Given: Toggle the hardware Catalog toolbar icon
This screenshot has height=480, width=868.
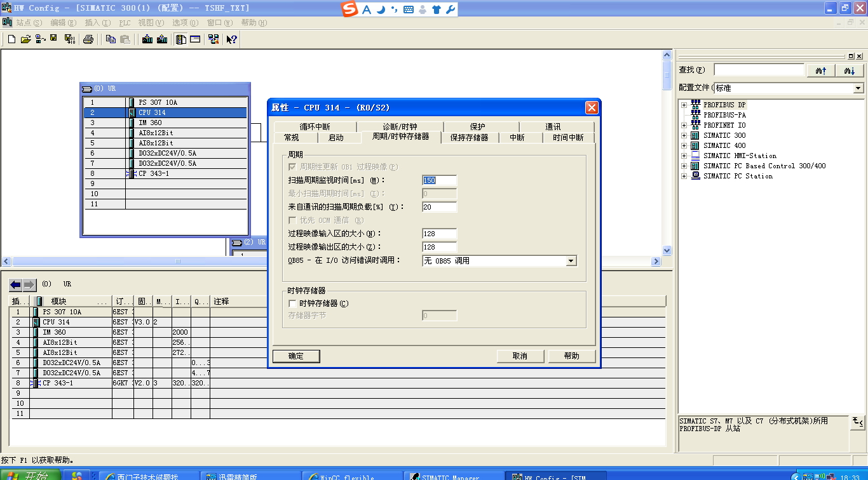Looking at the screenshot, I should pyautogui.click(x=181, y=39).
